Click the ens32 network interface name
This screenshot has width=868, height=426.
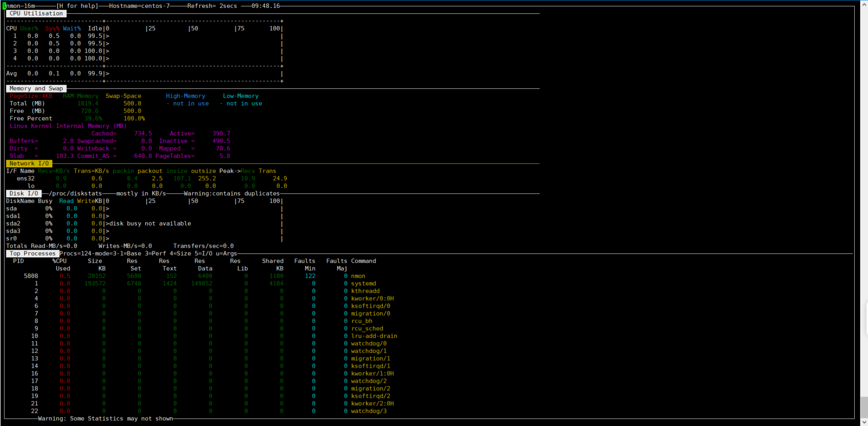tap(26, 178)
